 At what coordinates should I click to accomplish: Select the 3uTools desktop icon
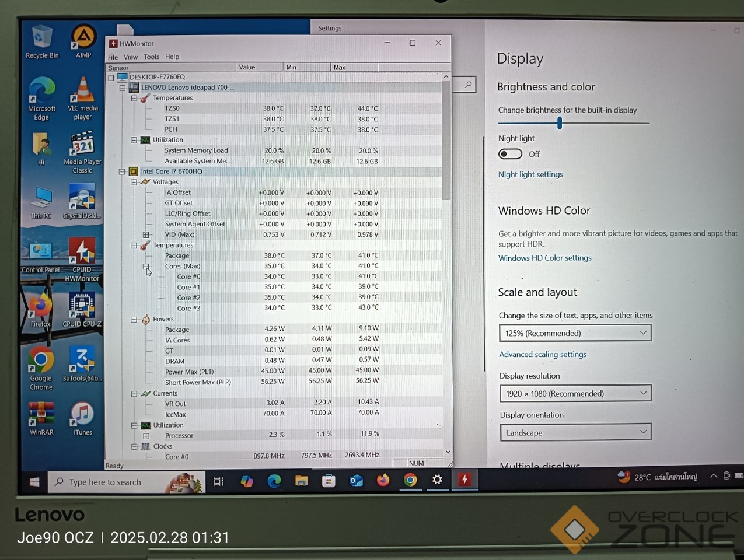(x=82, y=364)
